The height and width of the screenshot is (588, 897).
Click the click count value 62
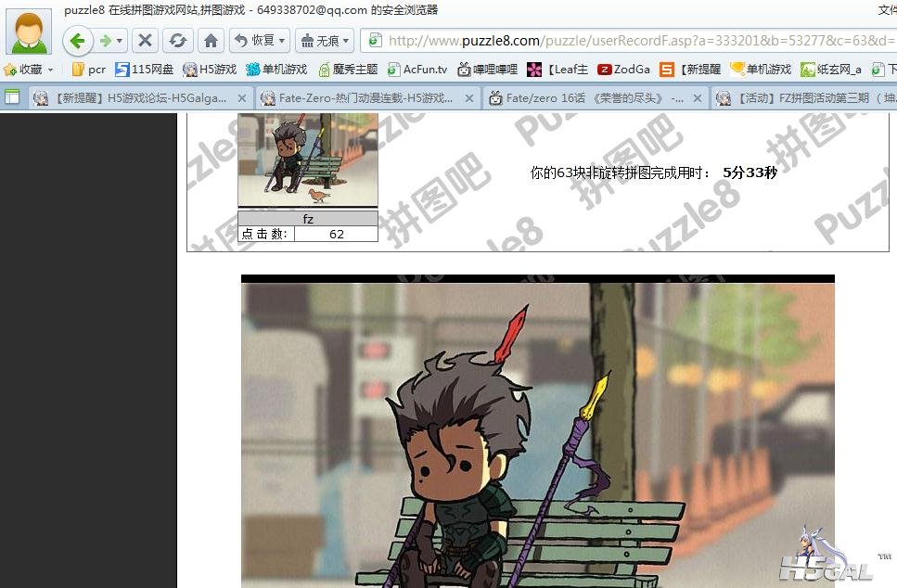337,234
